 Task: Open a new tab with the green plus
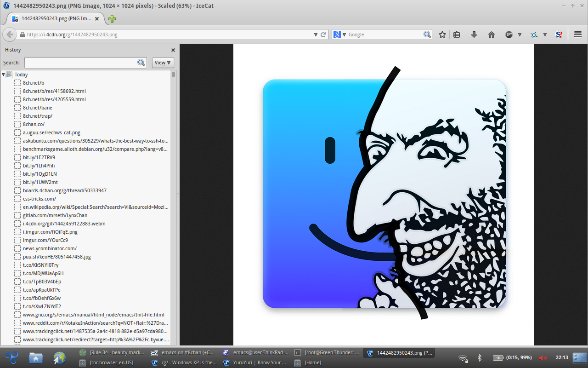tap(112, 19)
